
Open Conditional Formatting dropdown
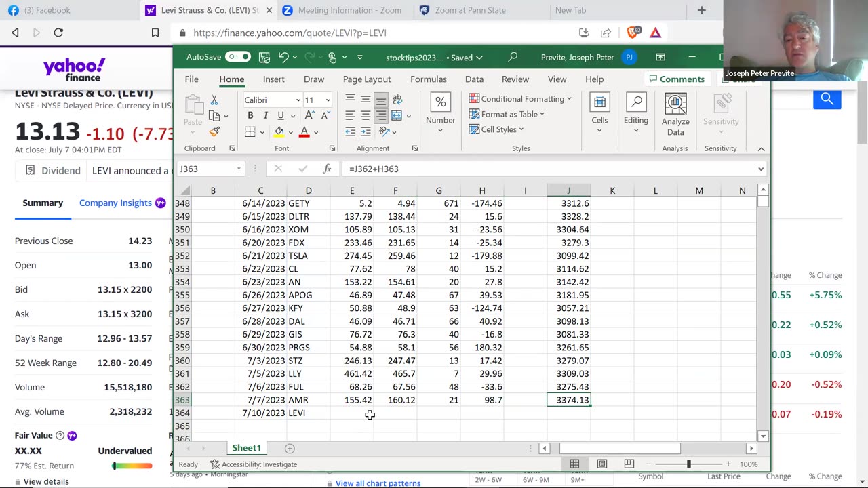(x=520, y=99)
